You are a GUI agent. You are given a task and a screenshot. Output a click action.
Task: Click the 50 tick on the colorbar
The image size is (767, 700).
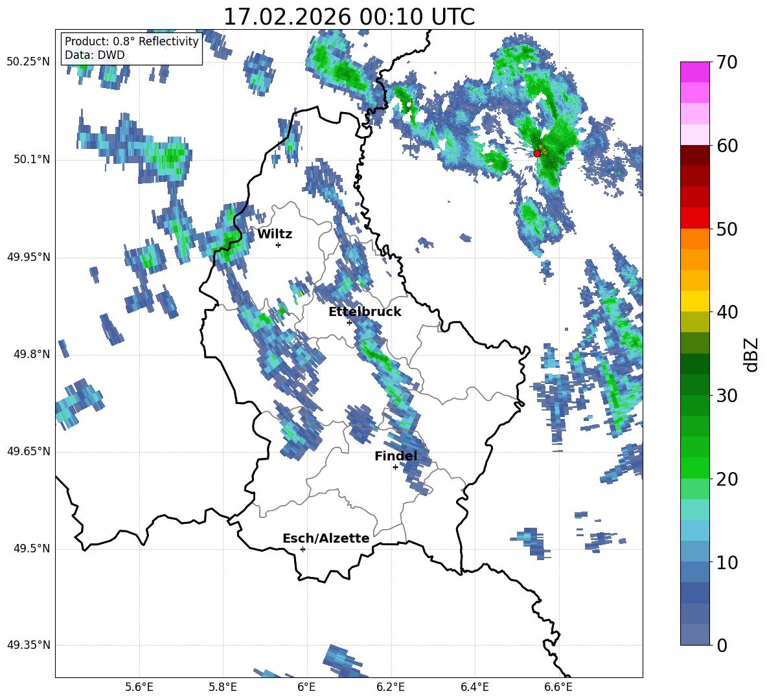(726, 229)
